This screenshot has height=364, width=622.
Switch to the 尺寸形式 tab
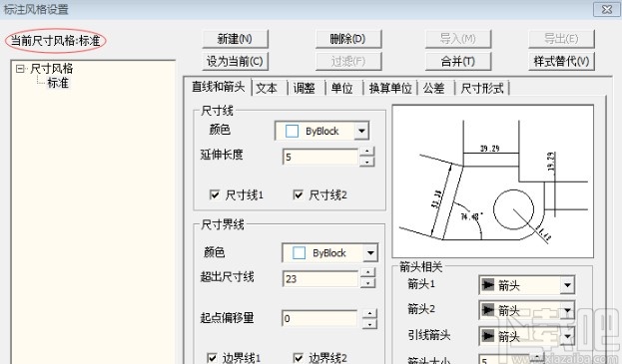(482, 89)
